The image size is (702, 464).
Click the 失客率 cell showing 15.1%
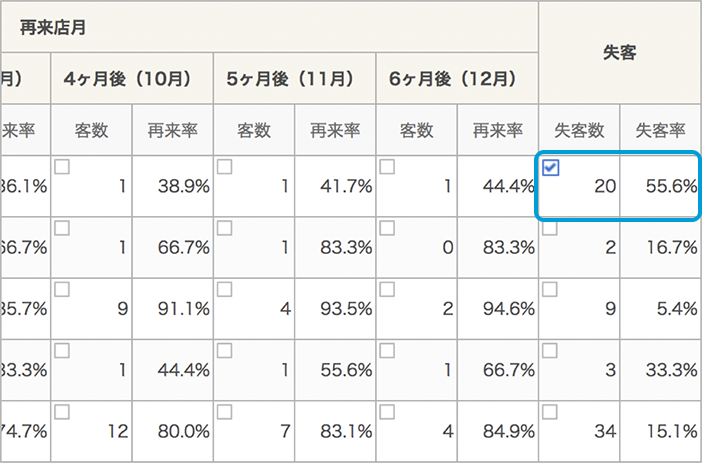(x=659, y=431)
